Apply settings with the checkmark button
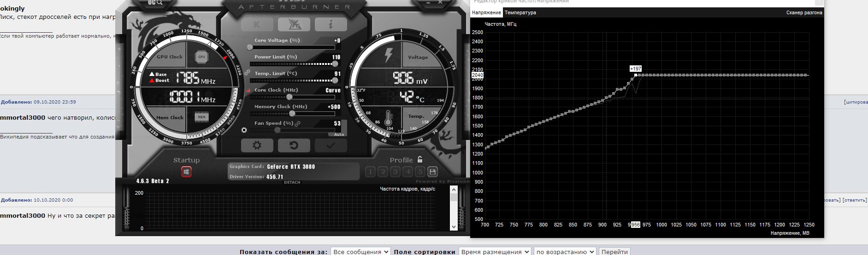 pos(331,145)
